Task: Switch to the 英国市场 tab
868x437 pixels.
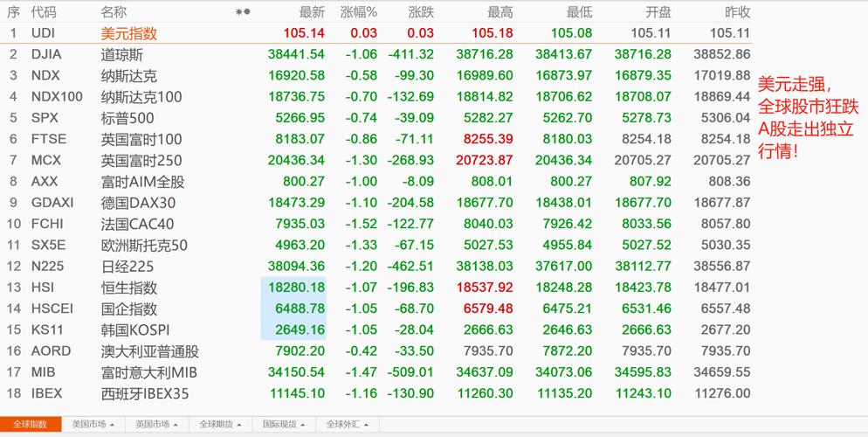Action: (152, 425)
